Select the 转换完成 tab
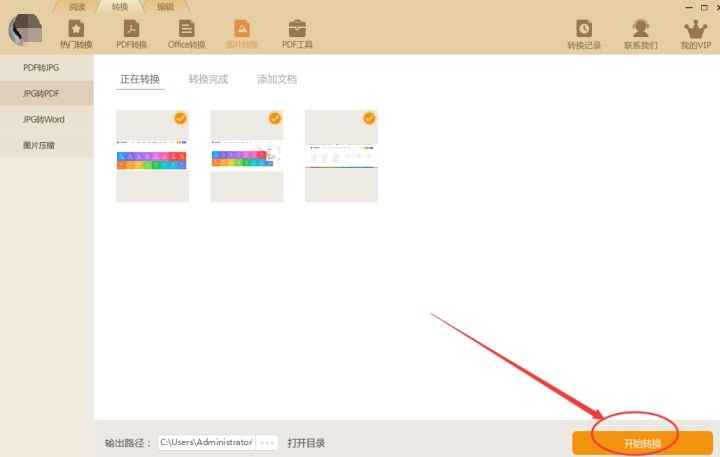Viewport: 720px width, 457px height. click(x=208, y=79)
